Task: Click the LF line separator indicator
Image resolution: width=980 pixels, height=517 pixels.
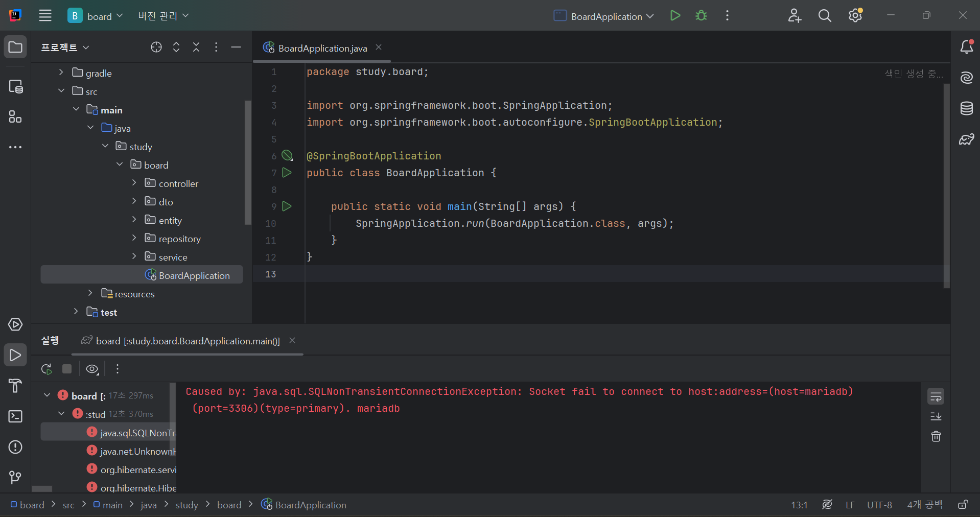Action: click(x=850, y=505)
